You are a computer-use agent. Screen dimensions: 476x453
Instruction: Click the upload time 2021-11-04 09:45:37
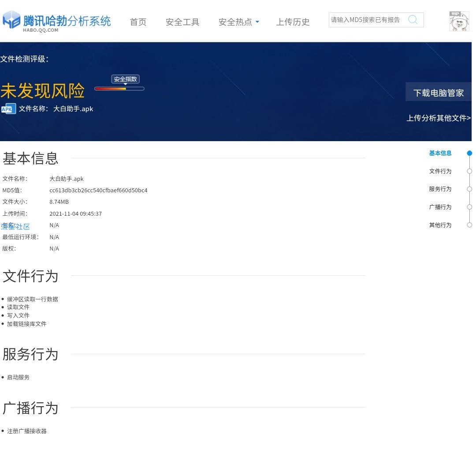point(76,213)
